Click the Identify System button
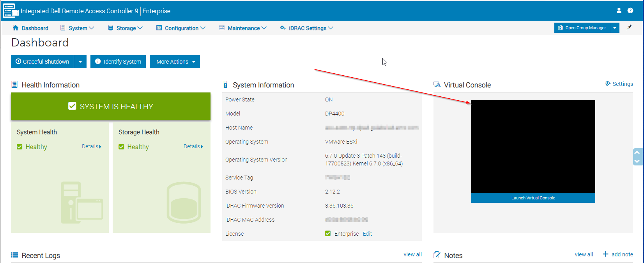 118,62
